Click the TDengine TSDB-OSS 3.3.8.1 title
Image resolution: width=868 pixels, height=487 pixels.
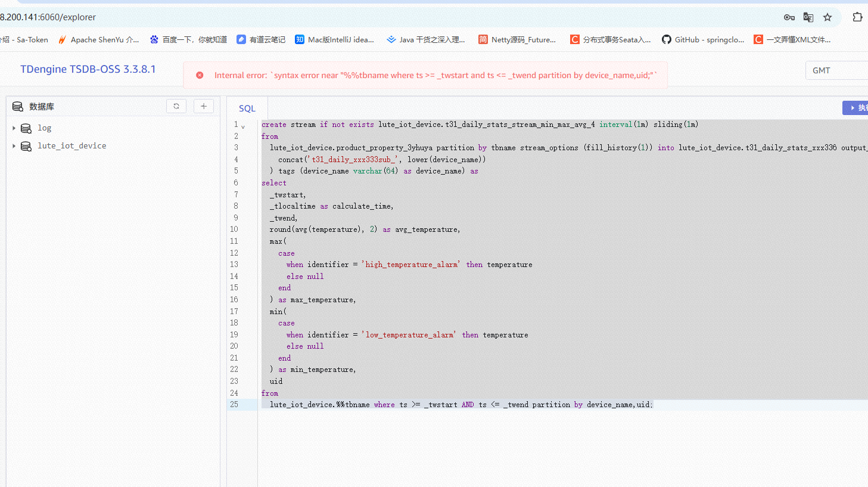click(x=88, y=69)
